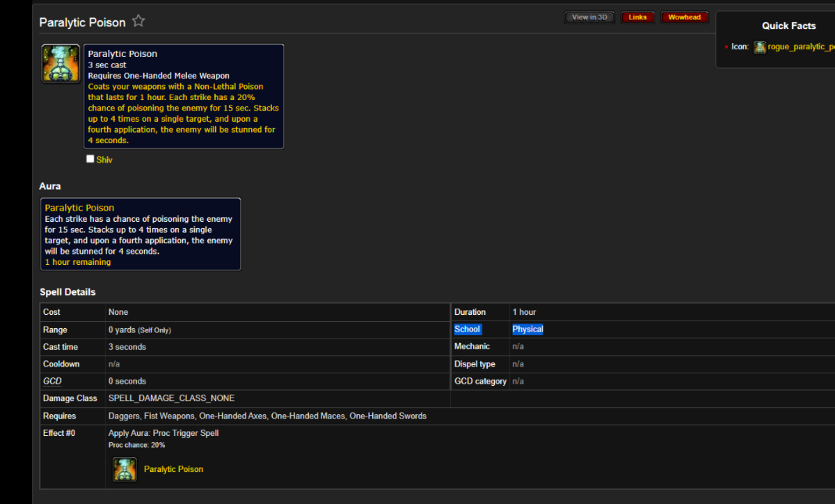Enable the Shiv checkbox
The height and width of the screenshot is (504, 835).
[x=90, y=159]
